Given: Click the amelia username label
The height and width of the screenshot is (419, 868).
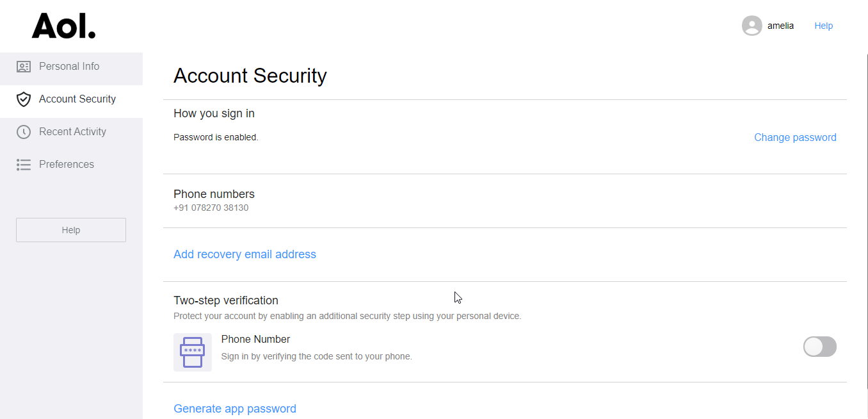Looking at the screenshot, I should click(x=780, y=26).
